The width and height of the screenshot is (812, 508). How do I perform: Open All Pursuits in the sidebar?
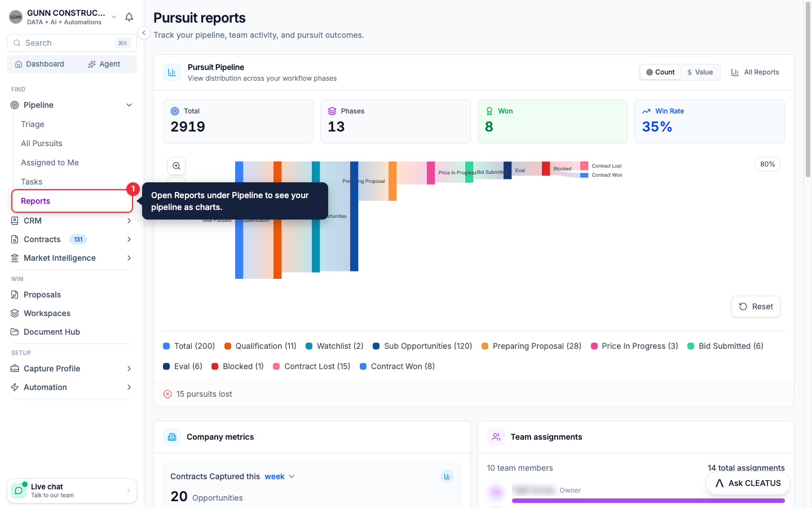pyautogui.click(x=42, y=143)
